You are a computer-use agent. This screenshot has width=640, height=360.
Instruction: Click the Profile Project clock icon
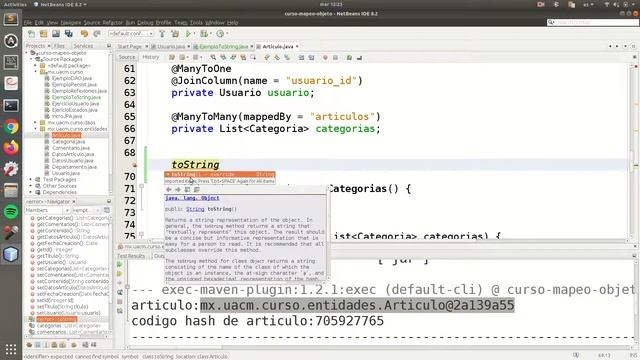coord(220,34)
